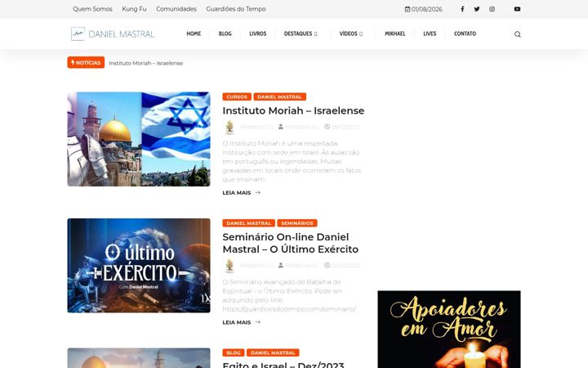
Task: Click the user icon on Instituto Moriah post
Action: click(280, 127)
